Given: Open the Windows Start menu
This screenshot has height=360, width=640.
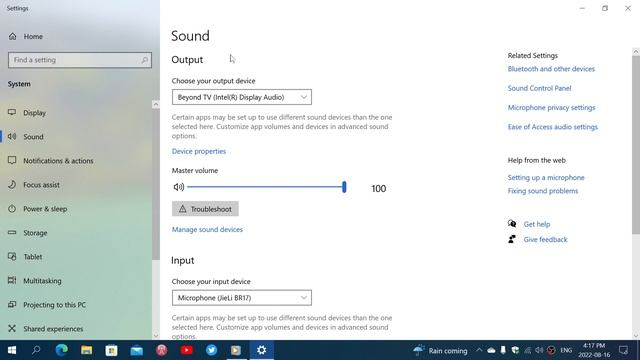Looking at the screenshot, I should point(12,350).
